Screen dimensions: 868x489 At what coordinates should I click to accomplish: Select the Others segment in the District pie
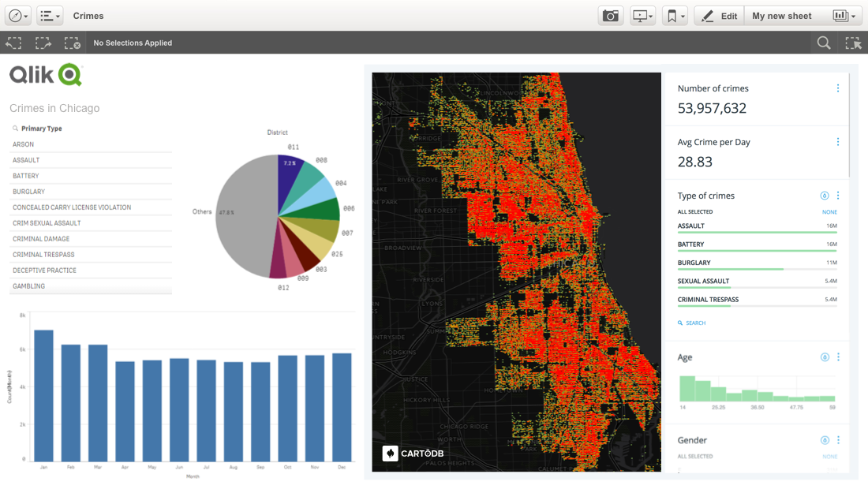[227, 211]
